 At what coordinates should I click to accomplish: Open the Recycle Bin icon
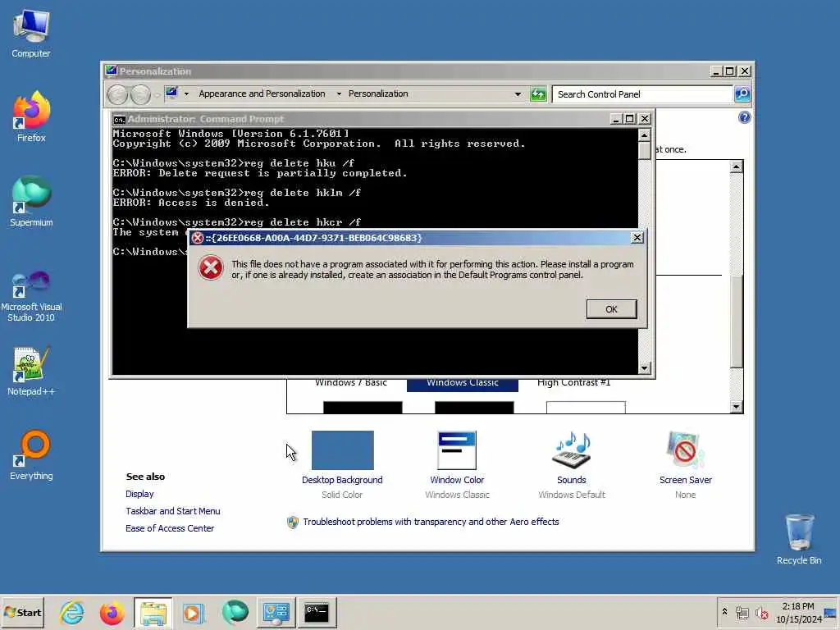click(799, 539)
